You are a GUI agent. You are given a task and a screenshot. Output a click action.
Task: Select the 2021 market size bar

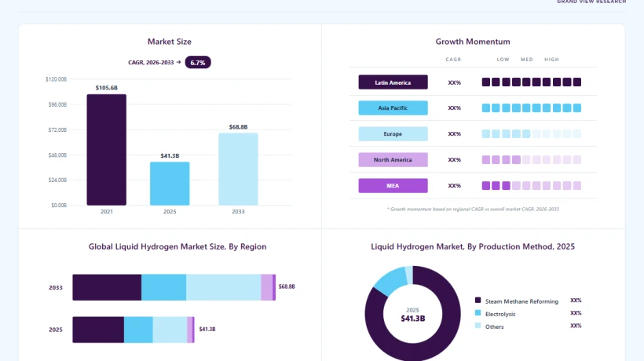point(106,150)
